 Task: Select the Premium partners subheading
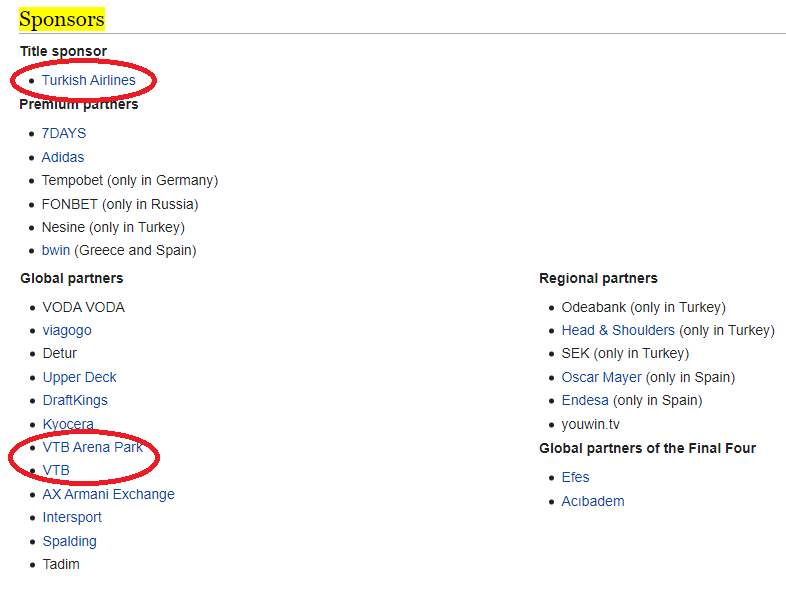coord(79,104)
